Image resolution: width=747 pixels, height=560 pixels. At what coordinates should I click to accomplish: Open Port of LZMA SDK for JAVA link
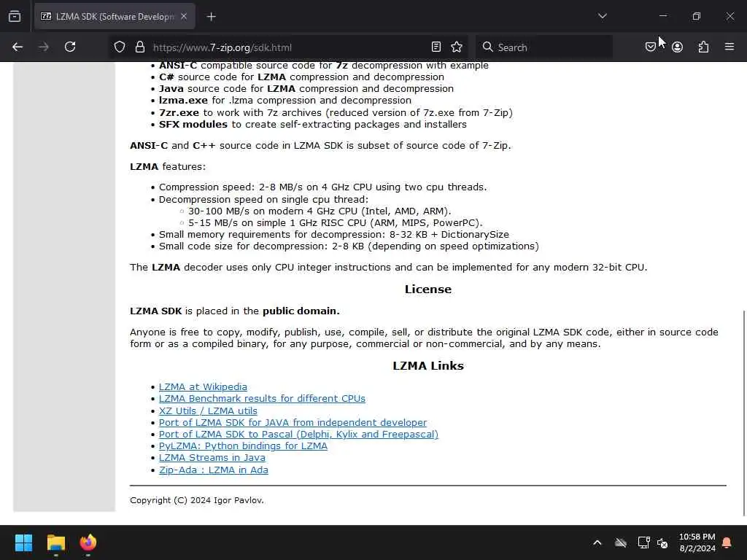coord(293,422)
